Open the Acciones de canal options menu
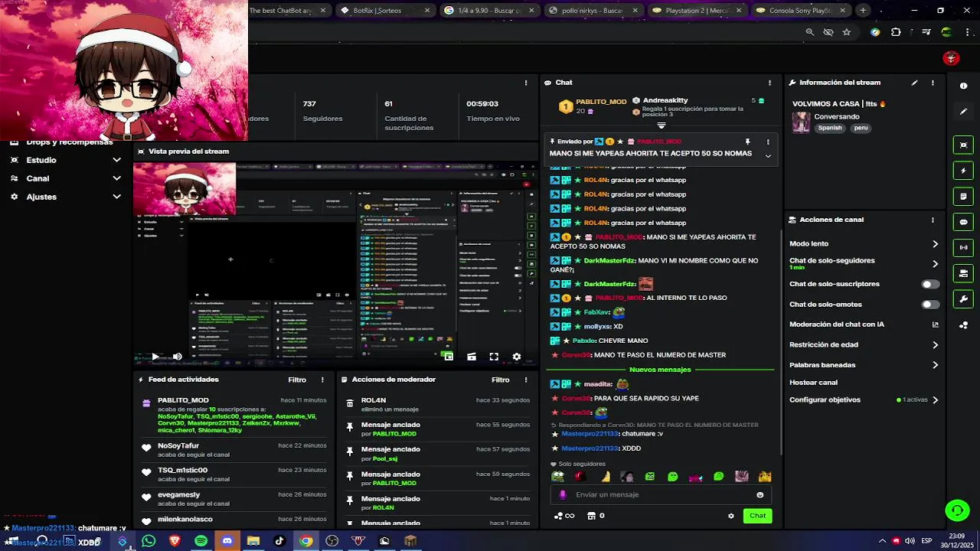 933,220
